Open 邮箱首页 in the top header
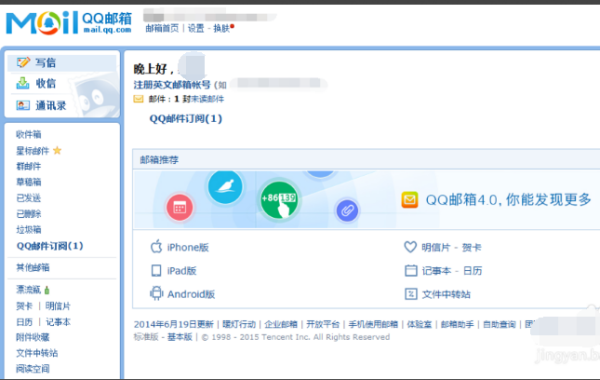Viewport: 600px width, 380px height. [x=162, y=28]
